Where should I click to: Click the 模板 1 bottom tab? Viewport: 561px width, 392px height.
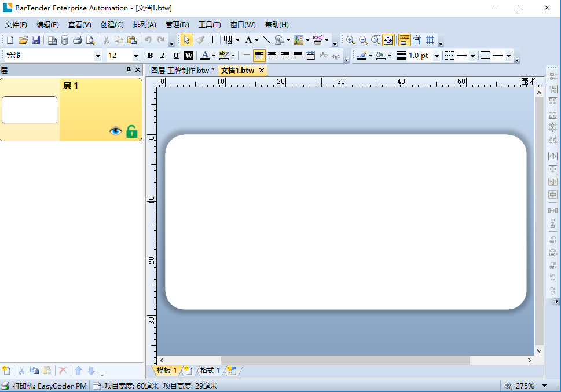(166, 371)
